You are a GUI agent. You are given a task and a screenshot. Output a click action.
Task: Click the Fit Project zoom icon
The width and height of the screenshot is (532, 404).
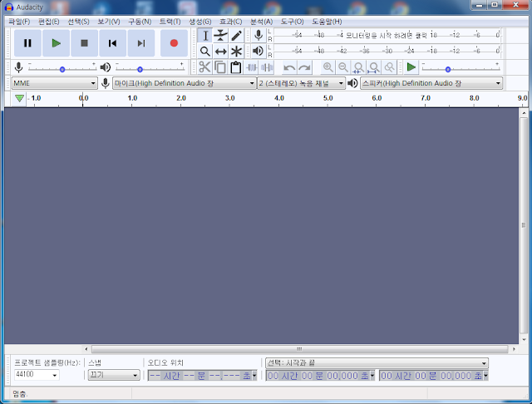(373, 67)
